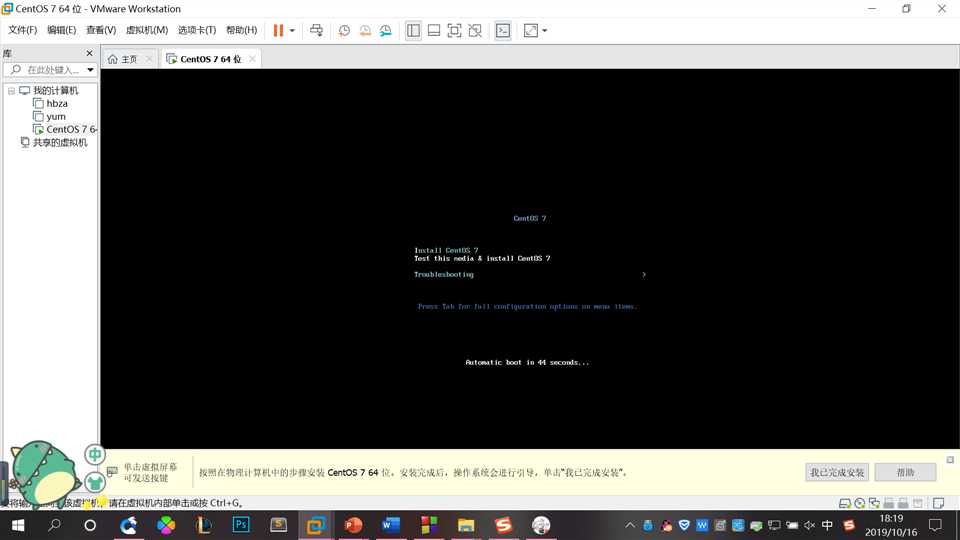
Task: Click the VMware Workstation taskbar icon
Action: click(316, 525)
